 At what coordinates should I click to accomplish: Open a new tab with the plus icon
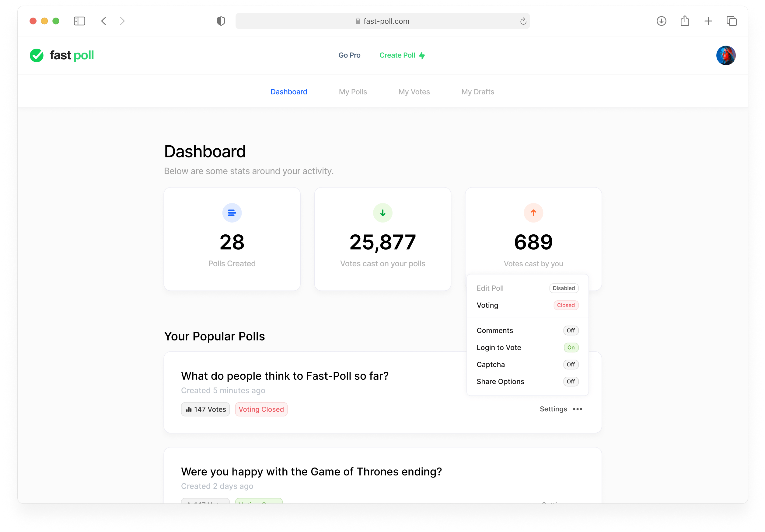(x=708, y=21)
